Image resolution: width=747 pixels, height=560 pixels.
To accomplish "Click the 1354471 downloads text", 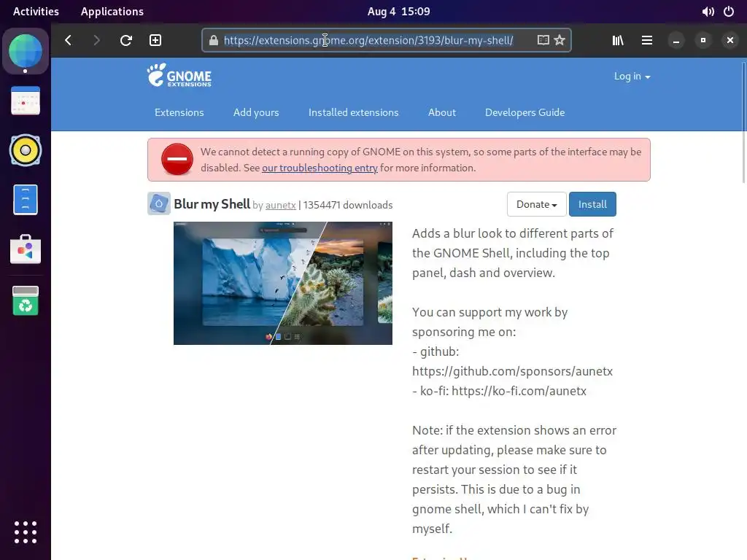I will pos(348,205).
